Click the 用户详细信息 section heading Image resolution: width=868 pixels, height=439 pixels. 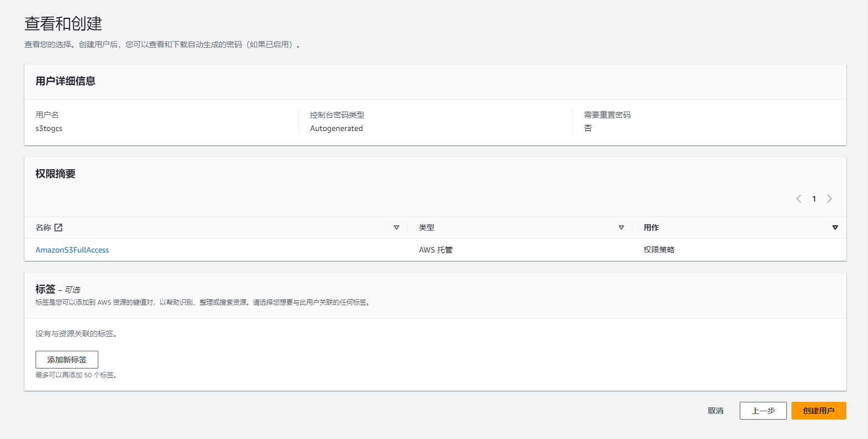point(66,81)
